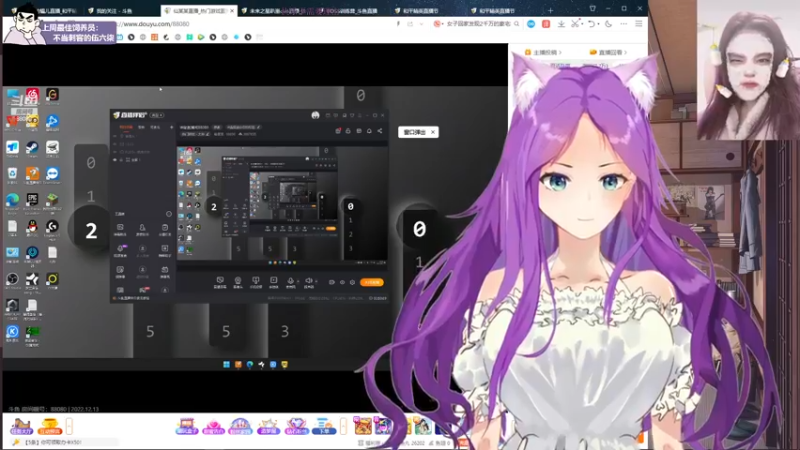Click the webcam face thumbnail
The width and height of the screenshot is (800, 450).
[x=748, y=70]
